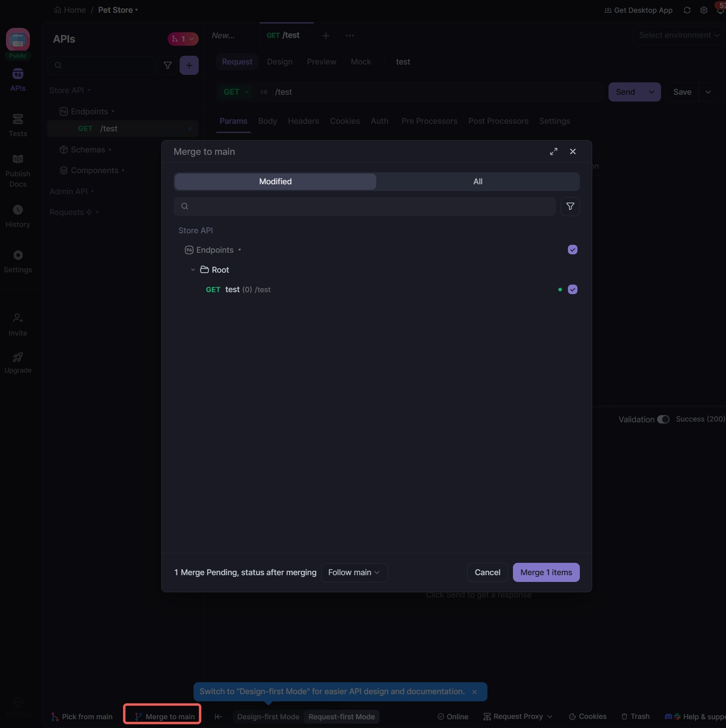
Task: Open Publish Docs in sidebar
Action: [x=18, y=170]
